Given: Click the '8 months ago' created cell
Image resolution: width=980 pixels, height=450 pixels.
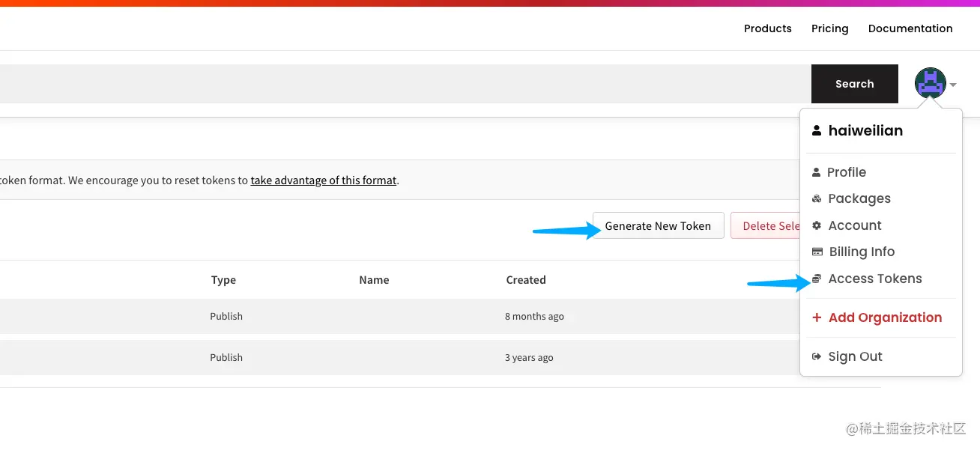Looking at the screenshot, I should point(534,317).
